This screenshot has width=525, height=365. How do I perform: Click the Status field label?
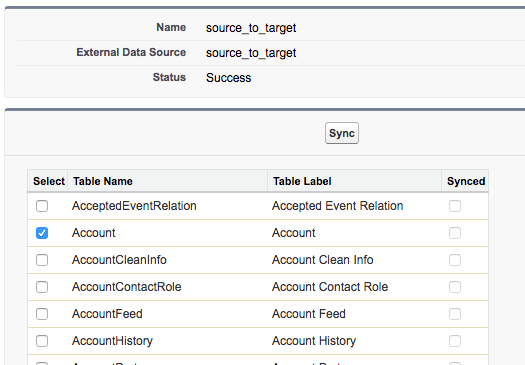click(169, 77)
